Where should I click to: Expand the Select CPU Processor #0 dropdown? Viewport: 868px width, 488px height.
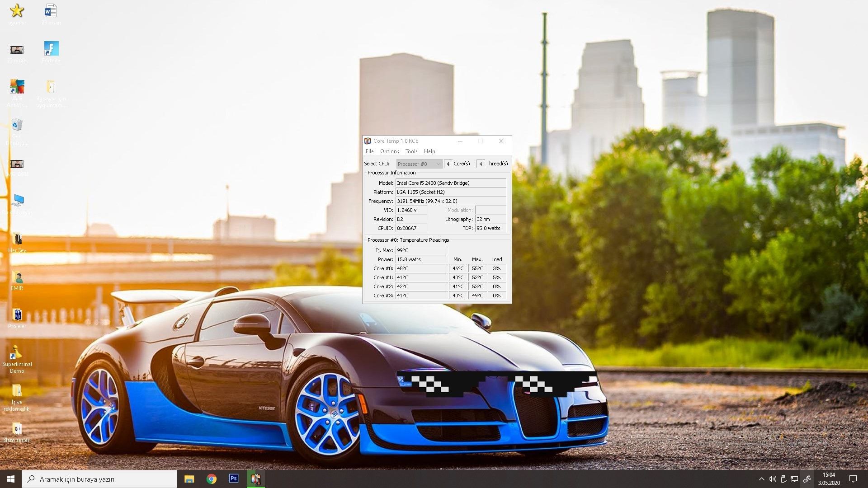pos(419,164)
